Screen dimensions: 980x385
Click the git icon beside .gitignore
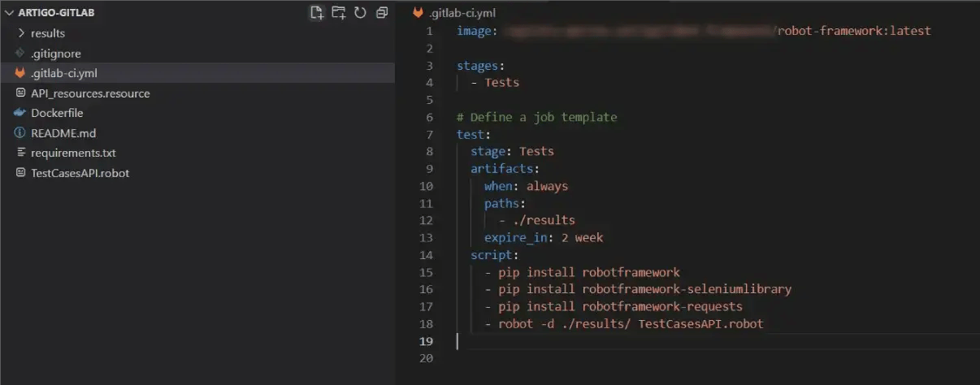click(x=20, y=54)
